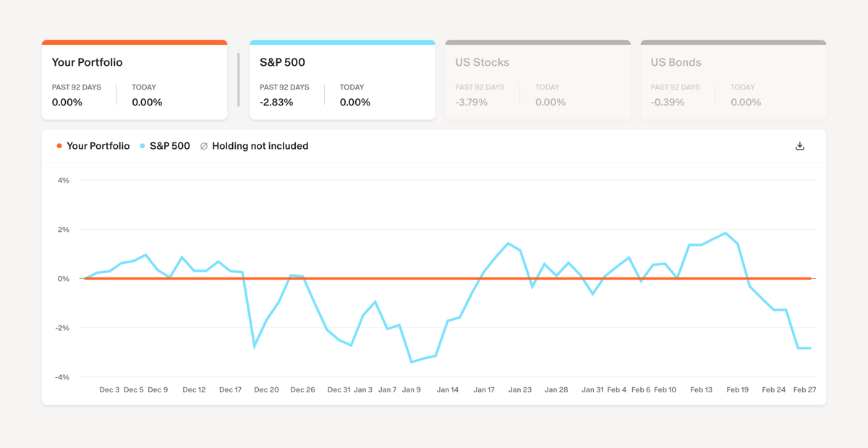The width and height of the screenshot is (868, 448).
Task: Click the Feb 27 date axis label
Action: [x=803, y=389]
